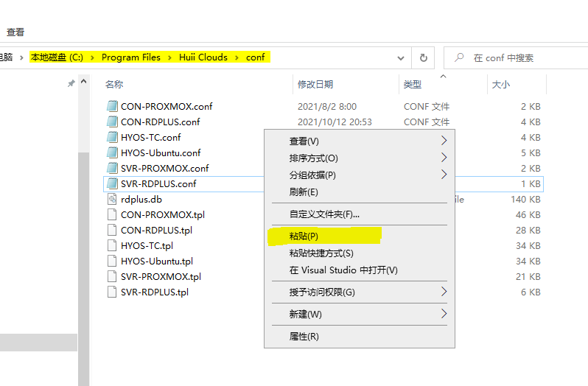Click the Program Files breadcrumb
Image resolution: width=588 pixels, height=386 pixels.
pyautogui.click(x=130, y=57)
